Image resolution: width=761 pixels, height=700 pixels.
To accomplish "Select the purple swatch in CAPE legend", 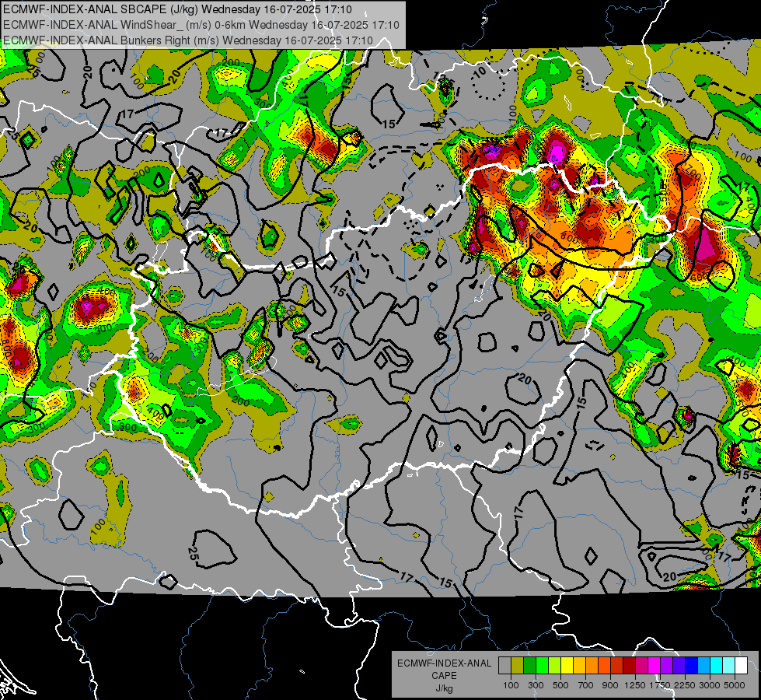I will click(666, 666).
